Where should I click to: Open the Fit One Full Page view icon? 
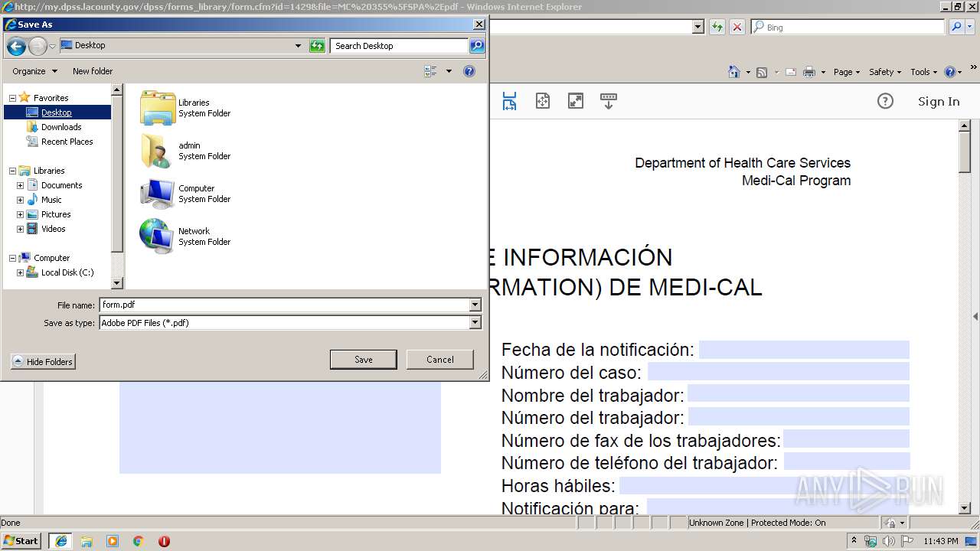(542, 100)
